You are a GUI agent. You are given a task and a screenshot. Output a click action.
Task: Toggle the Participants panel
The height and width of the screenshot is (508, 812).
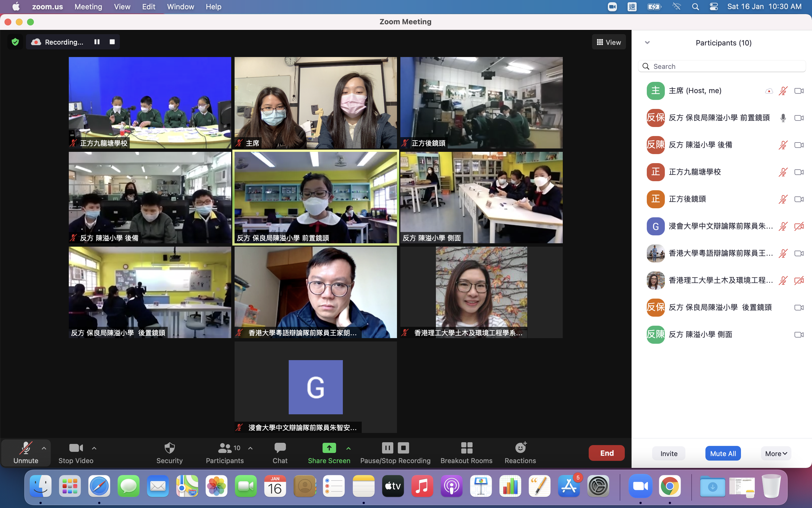click(225, 453)
